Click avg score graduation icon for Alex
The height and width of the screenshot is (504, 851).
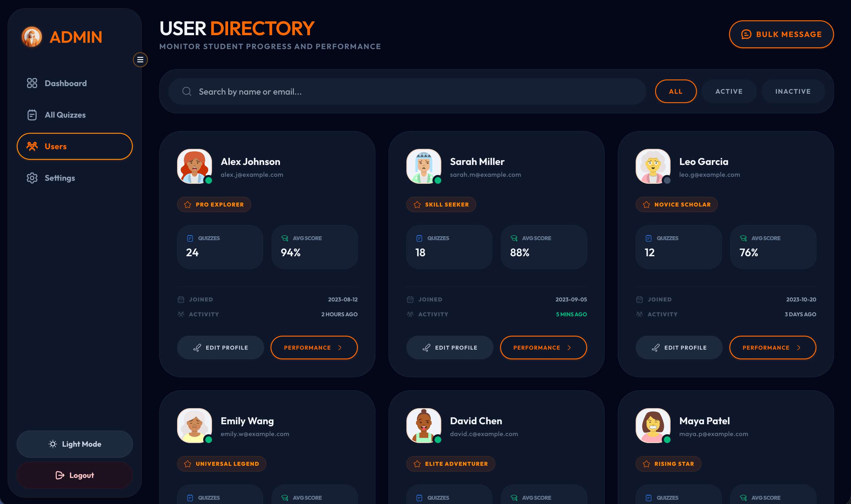click(x=284, y=238)
